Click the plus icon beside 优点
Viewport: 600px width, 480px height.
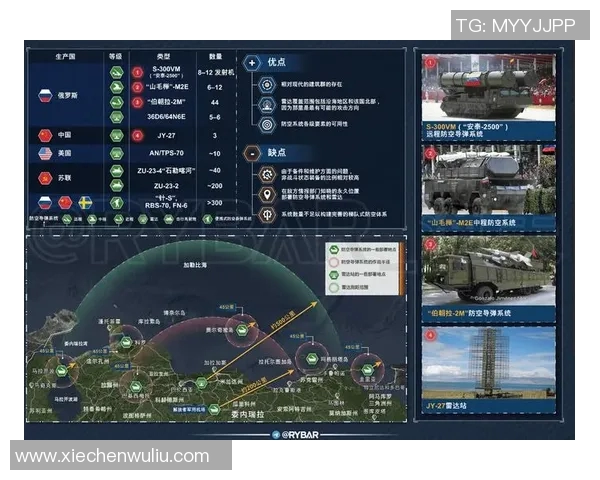[x=253, y=62]
